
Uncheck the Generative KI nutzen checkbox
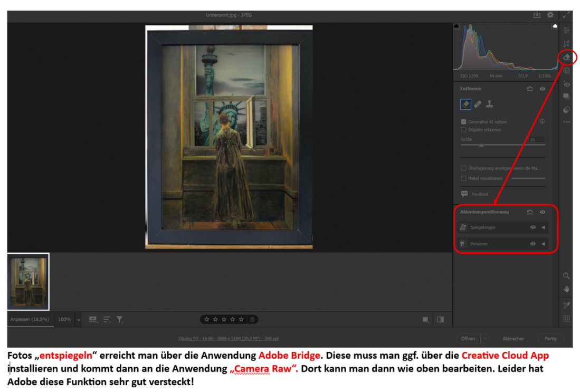pyautogui.click(x=463, y=122)
